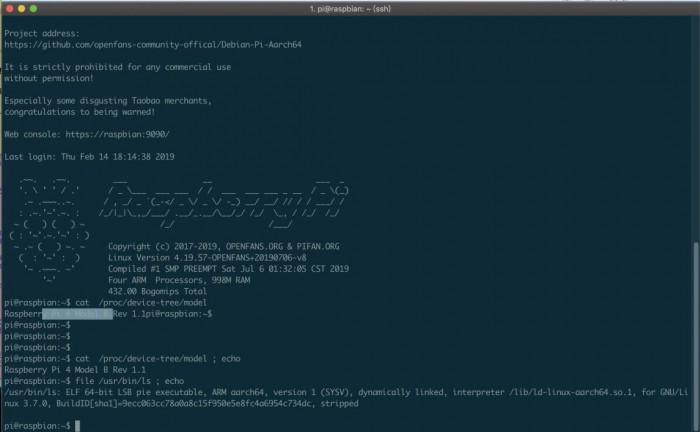
Task: Click the red close window button
Action: [x=9, y=8]
